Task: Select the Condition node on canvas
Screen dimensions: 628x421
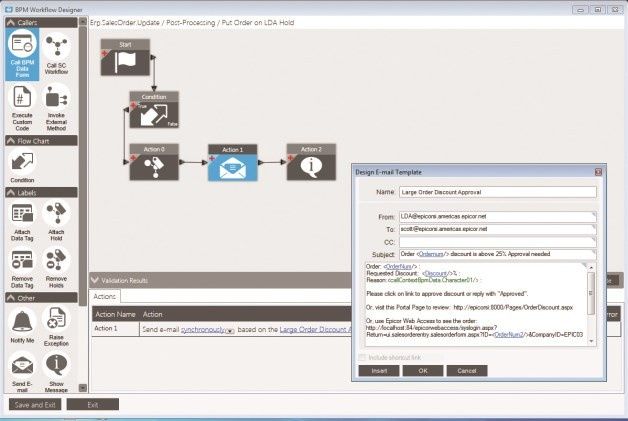Action: (x=154, y=110)
